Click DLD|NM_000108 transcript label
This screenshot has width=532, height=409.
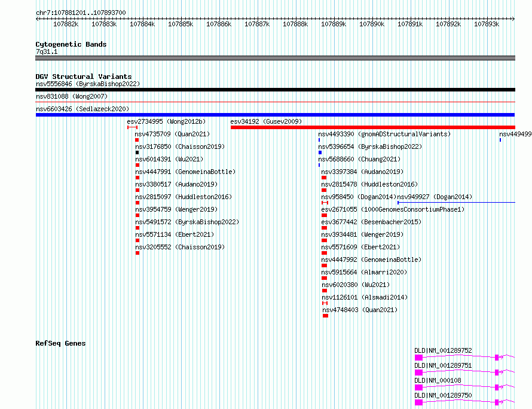438,380
